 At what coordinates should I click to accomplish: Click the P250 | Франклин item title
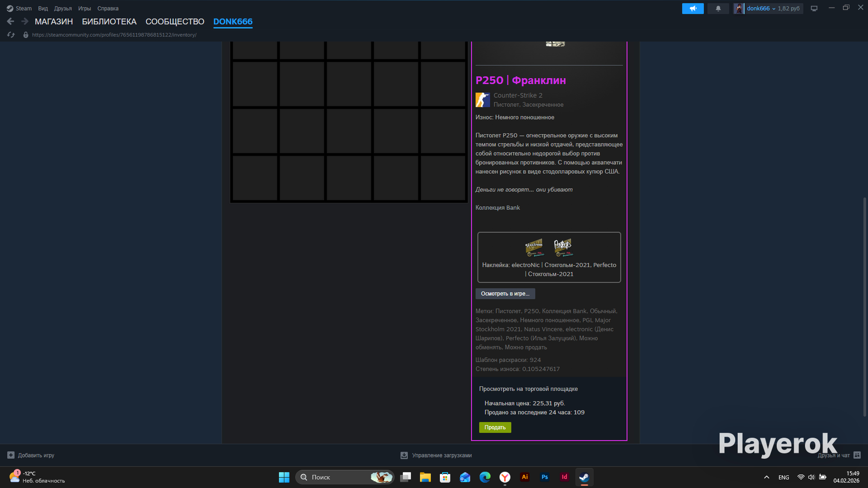click(521, 80)
